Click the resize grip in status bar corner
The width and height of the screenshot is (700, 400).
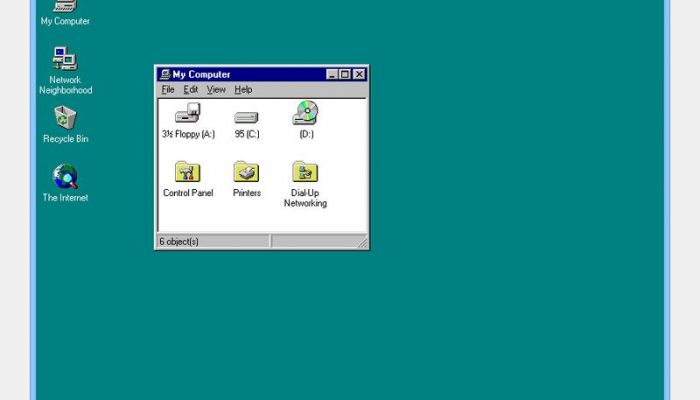coord(362,242)
